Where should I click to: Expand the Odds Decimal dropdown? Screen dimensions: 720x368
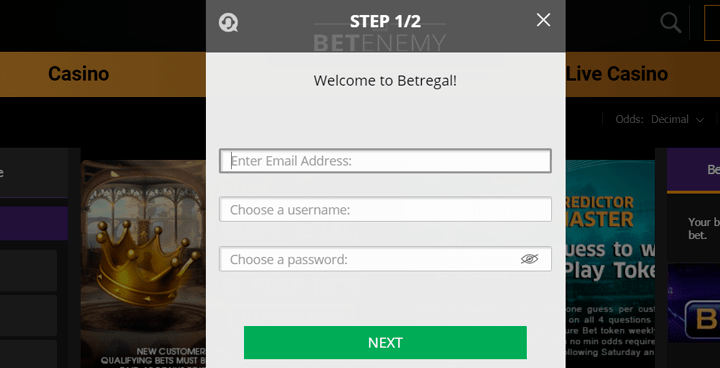[659, 119]
